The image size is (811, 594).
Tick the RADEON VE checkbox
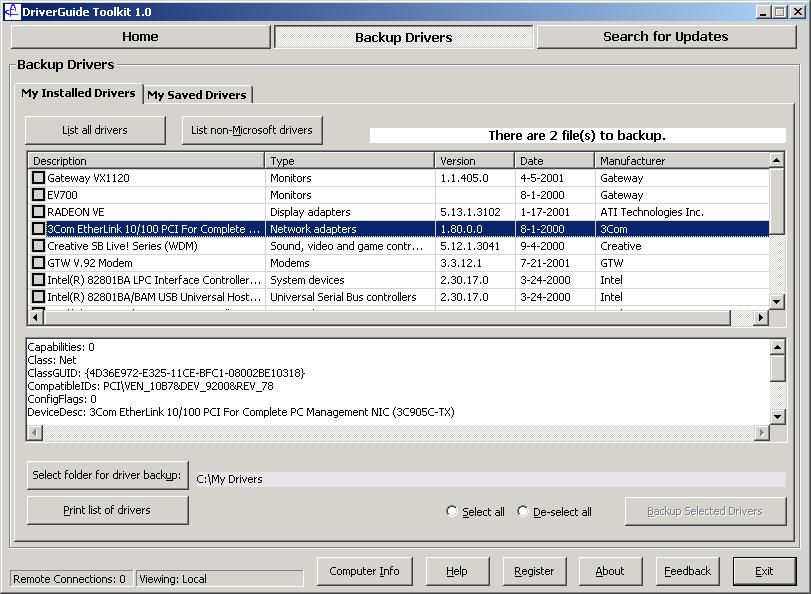pyautogui.click(x=38, y=212)
